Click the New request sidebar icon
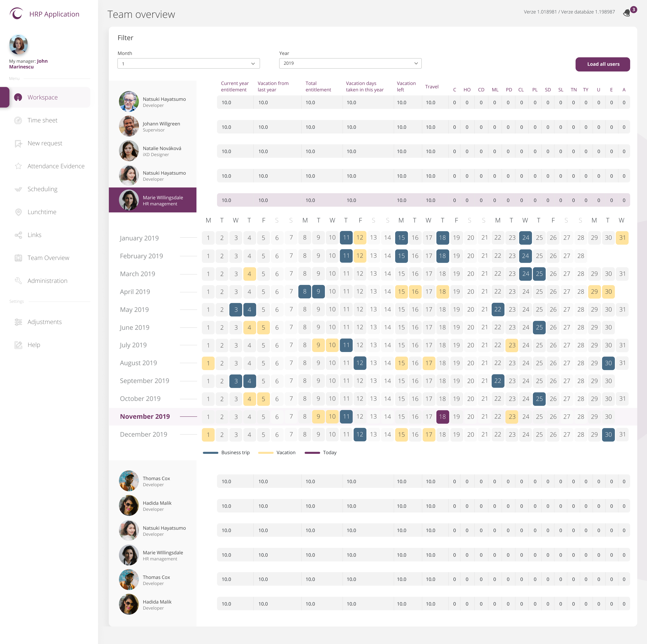The height and width of the screenshot is (644, 647). 18,143
